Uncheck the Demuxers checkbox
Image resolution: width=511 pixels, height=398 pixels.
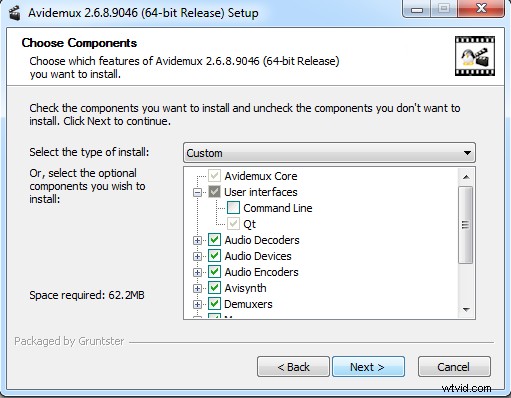214,304
